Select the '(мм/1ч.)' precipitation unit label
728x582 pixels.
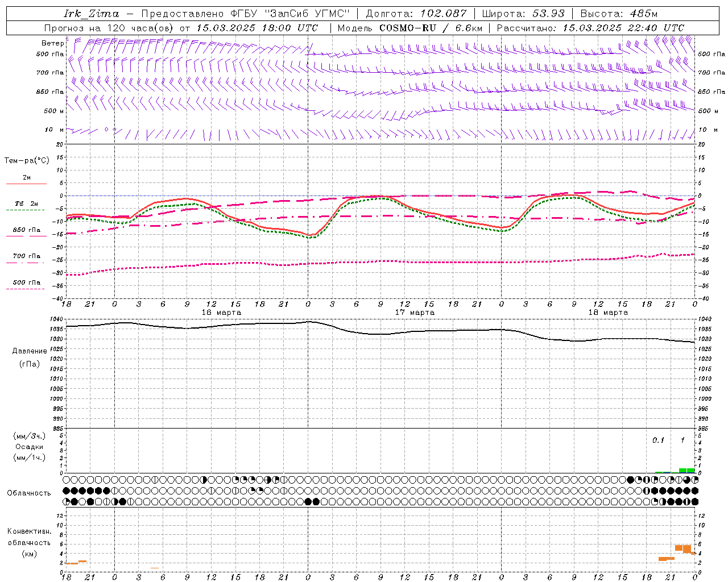30,458
